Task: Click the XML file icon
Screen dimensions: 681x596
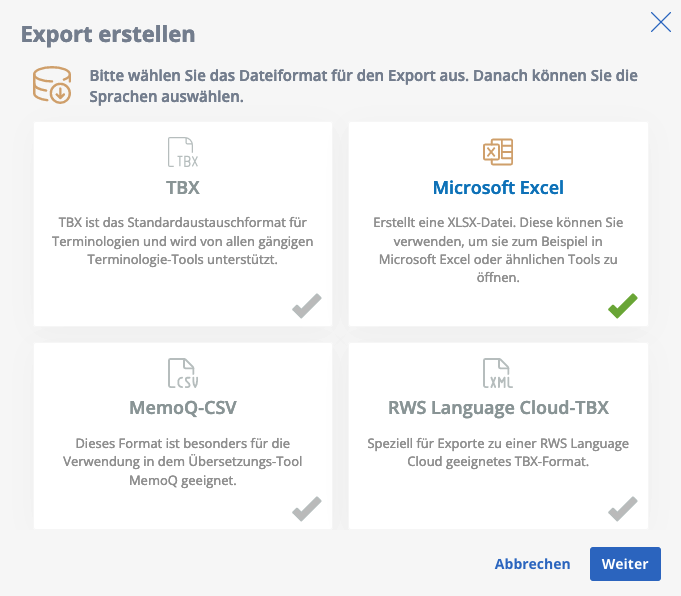Action: pos(498,373)
